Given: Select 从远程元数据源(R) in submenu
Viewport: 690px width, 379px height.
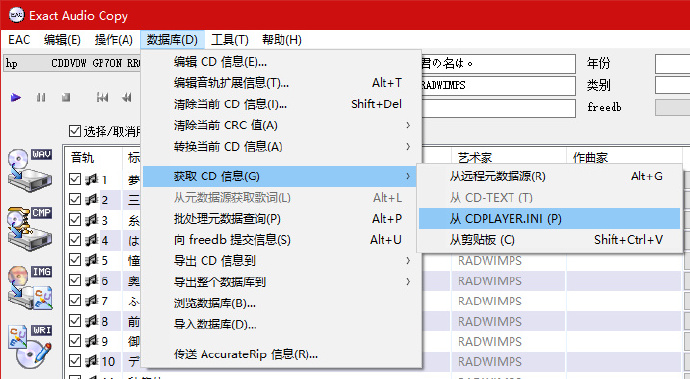Looking at the screenshot, I should (549, 176).
